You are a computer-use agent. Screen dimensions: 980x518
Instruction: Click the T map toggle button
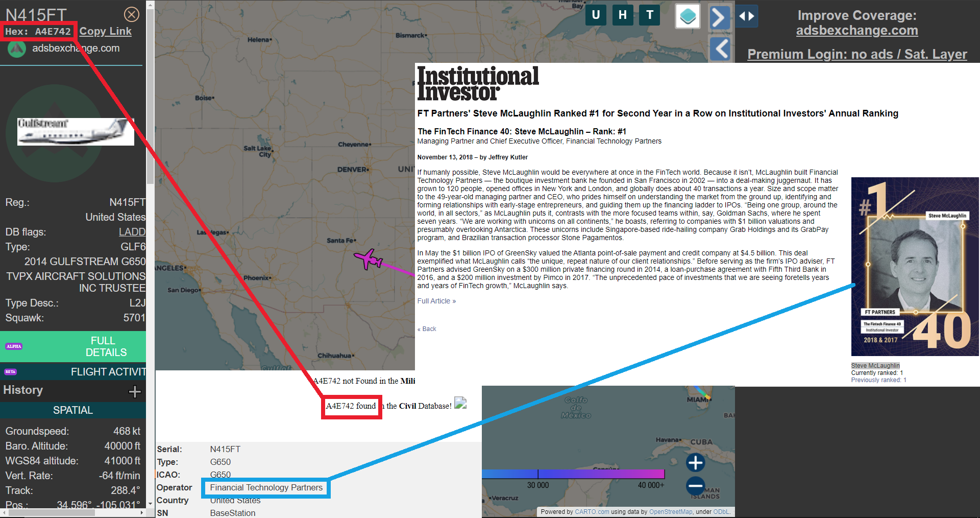(x=650, y=15)
